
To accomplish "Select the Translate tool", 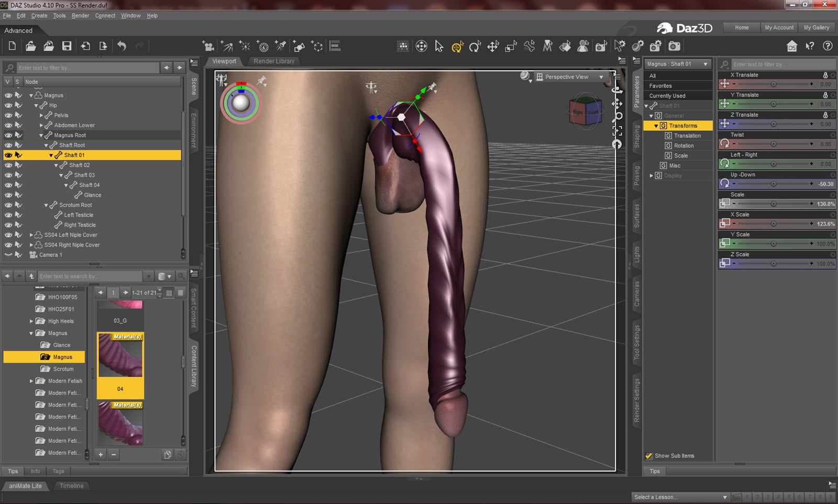I will click(x=493, y=47).
